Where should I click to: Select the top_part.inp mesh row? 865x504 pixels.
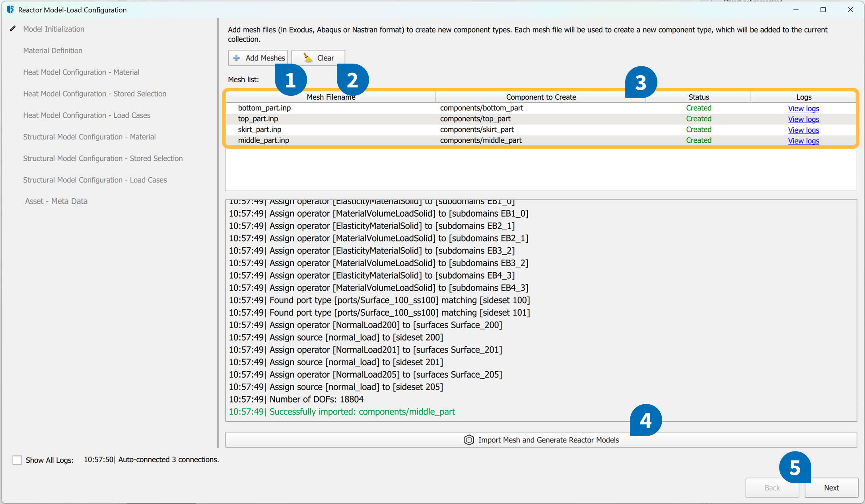pos(258,119)
